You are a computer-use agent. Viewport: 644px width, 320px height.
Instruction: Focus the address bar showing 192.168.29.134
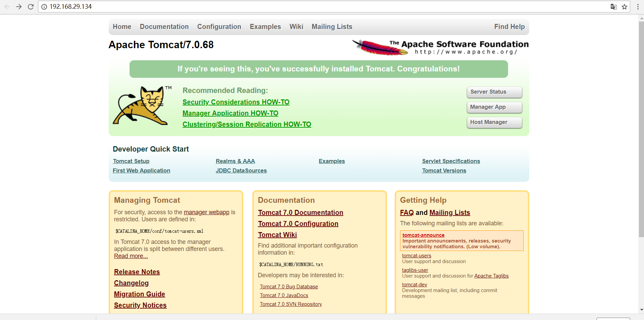tap(323, 7)
